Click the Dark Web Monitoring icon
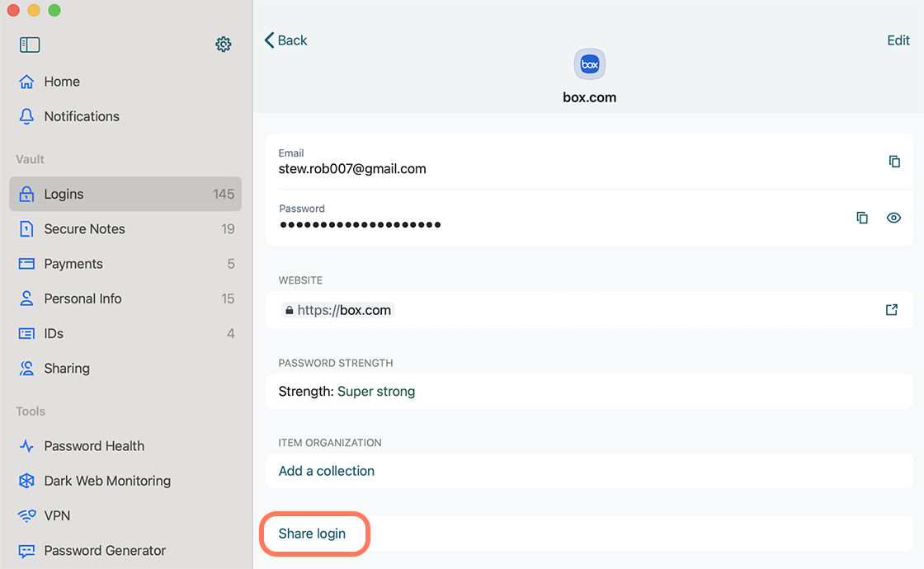 (26, 481)
